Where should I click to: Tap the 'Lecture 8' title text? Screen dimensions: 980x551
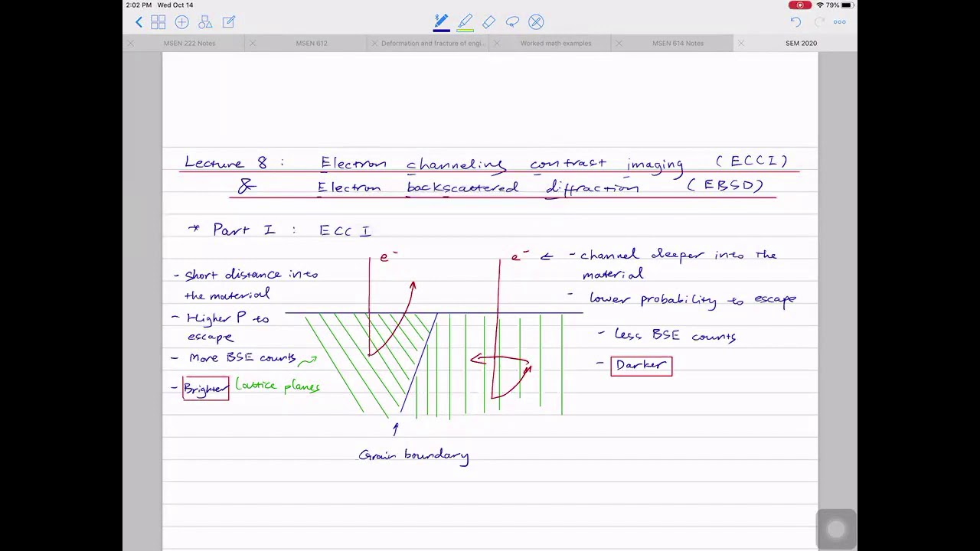coord(226,163)
